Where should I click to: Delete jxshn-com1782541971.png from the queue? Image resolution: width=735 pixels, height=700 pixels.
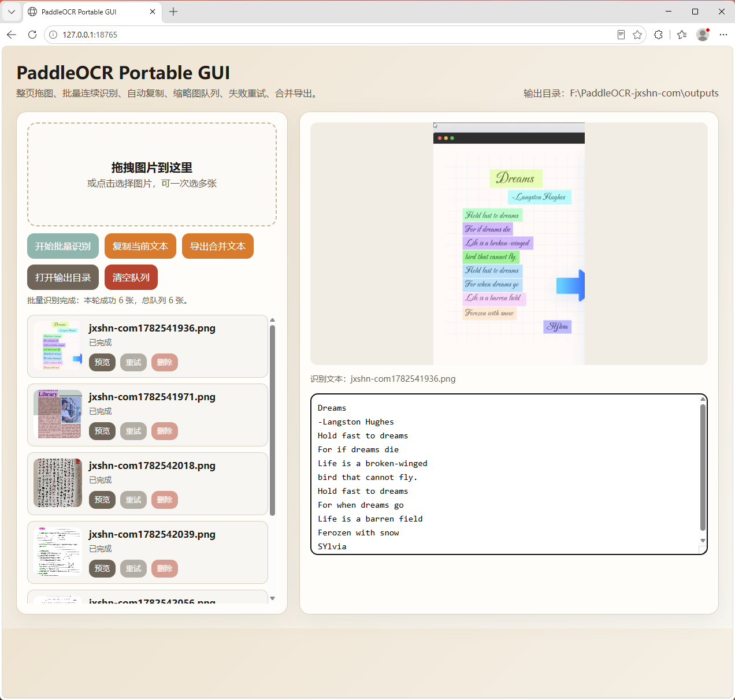165,431
